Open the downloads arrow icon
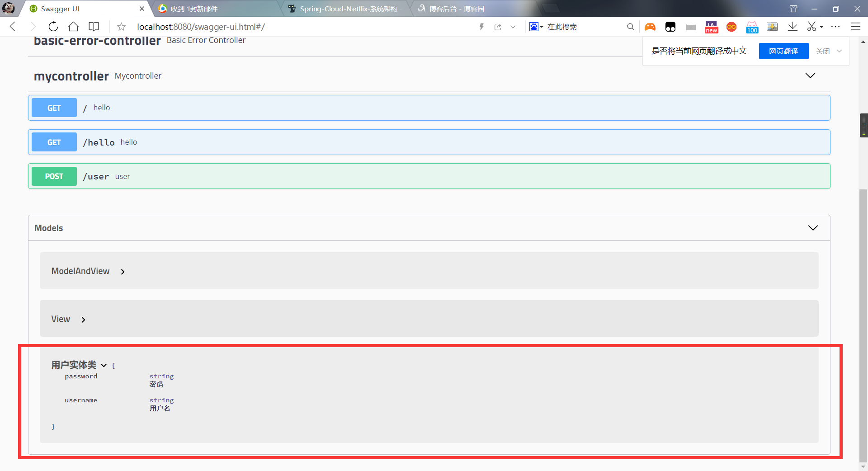Viewport: 868px width, 471px height. (x=793, y=27)
